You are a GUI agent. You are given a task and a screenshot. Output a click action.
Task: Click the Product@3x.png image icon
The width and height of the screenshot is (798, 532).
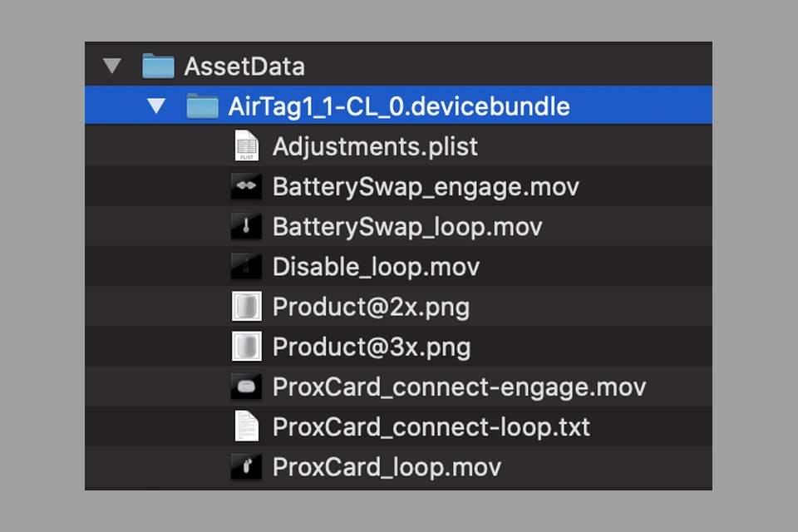(247, 346)
